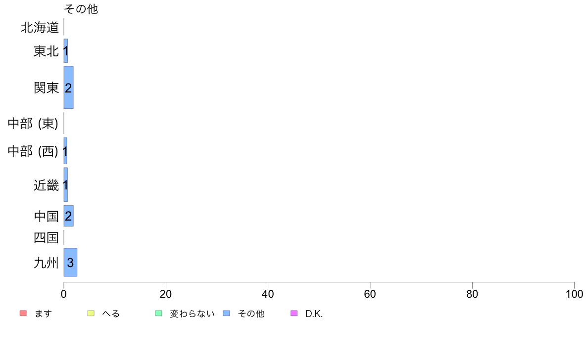Click the red ます legend swatch
This screenshot has height=364, width=588.
tap(23, 314)
